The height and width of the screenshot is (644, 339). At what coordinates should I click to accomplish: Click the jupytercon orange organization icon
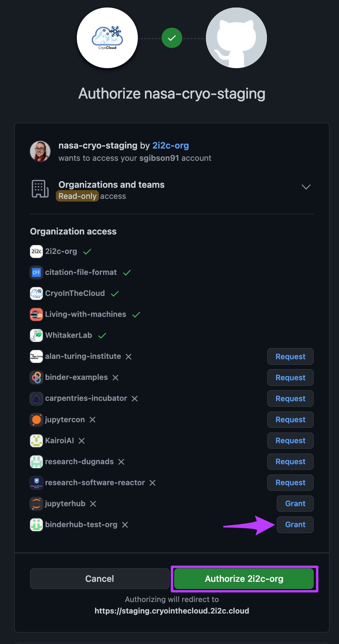coord(36,420)
